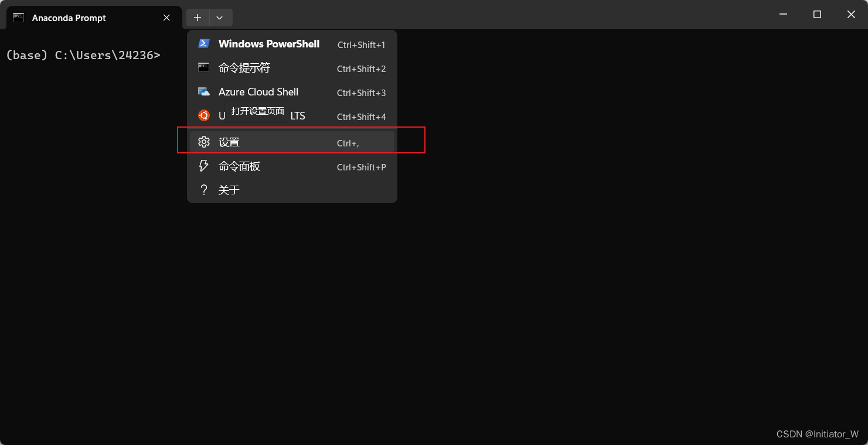Viewport: 868px width, 445px height.
Task: Click the Ctrl+Shift+P shortcut text
Action: [x=361, y=167]
